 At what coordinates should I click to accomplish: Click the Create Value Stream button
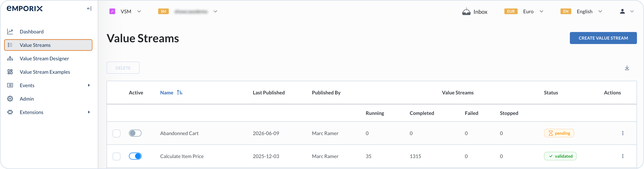603,38
